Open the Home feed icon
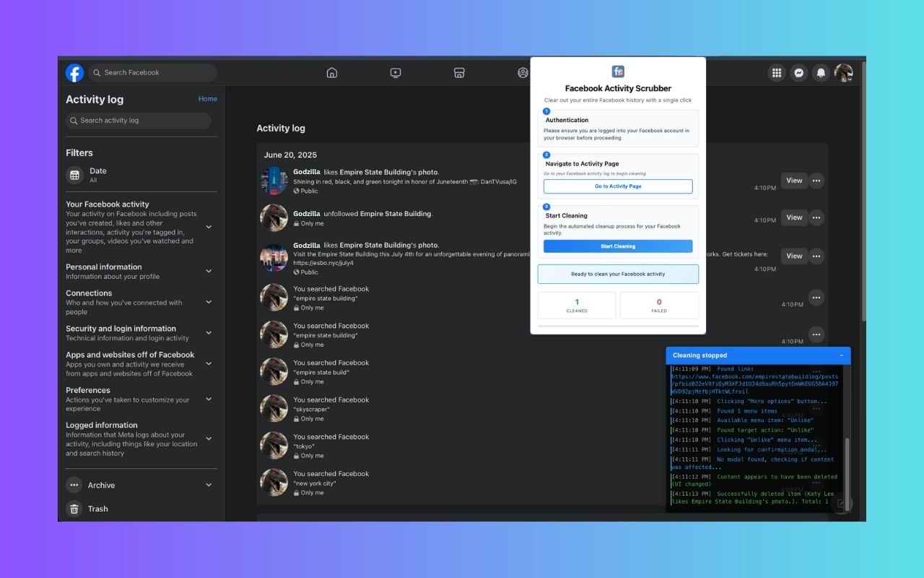 click(332, 72)
